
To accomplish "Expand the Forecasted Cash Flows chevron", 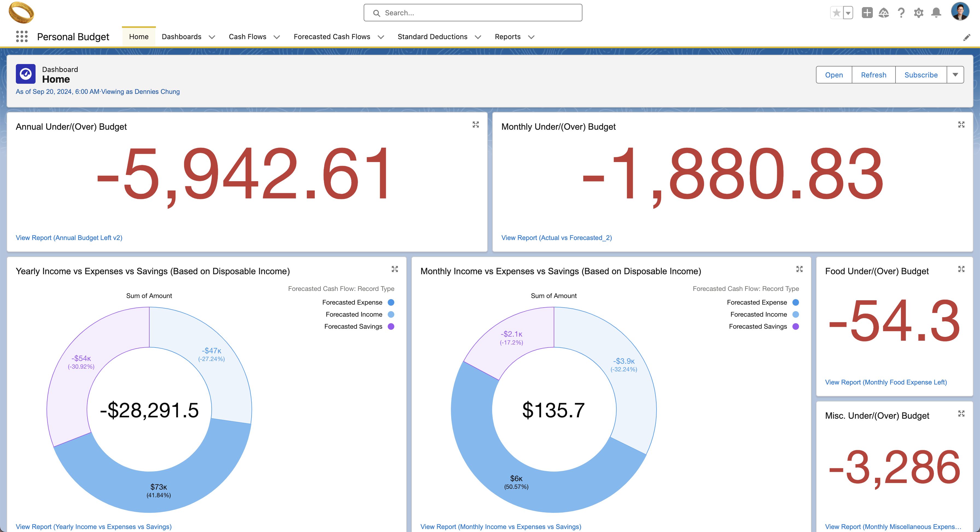I will pyautogui.click(x=380, y=37).
